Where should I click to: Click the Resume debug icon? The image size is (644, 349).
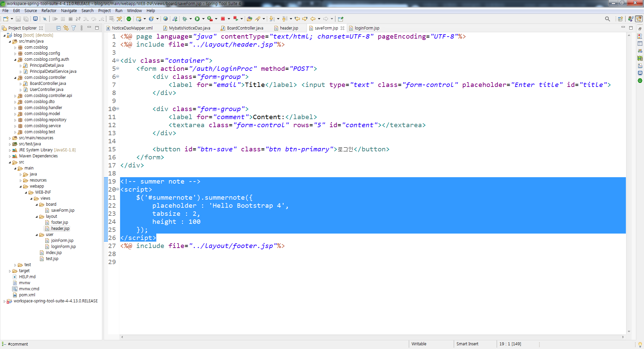55,19
